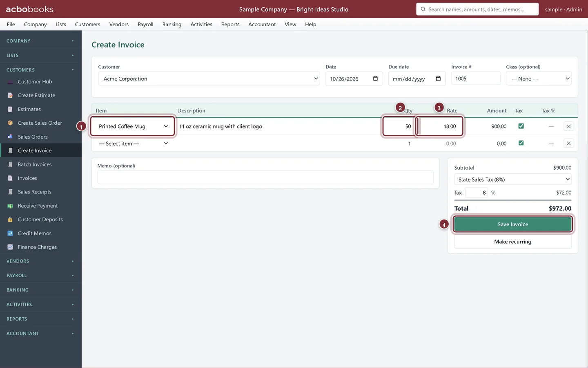Click the search names, amounts, dates field
Screen dimensions: 588x368
[x=477, y=9]
